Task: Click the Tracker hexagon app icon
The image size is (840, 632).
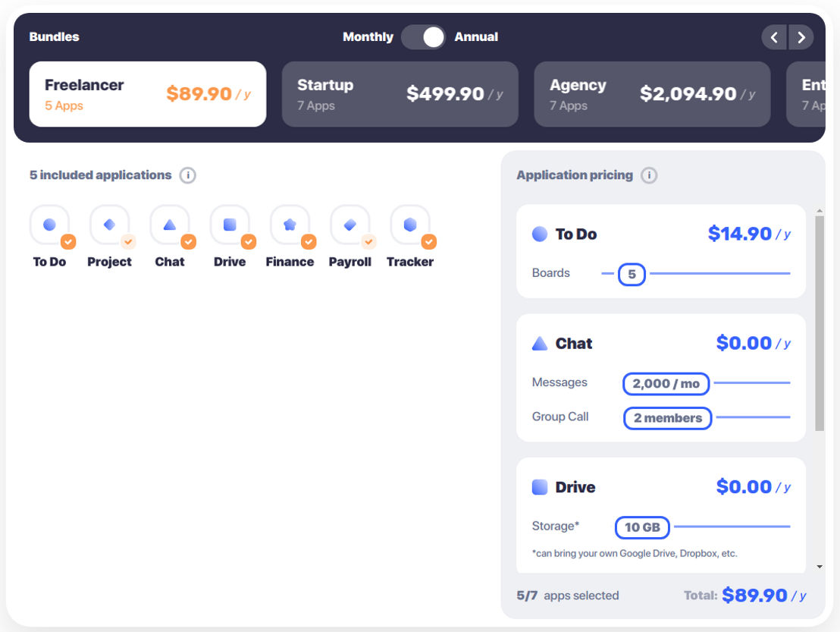Action: point(410,225)
